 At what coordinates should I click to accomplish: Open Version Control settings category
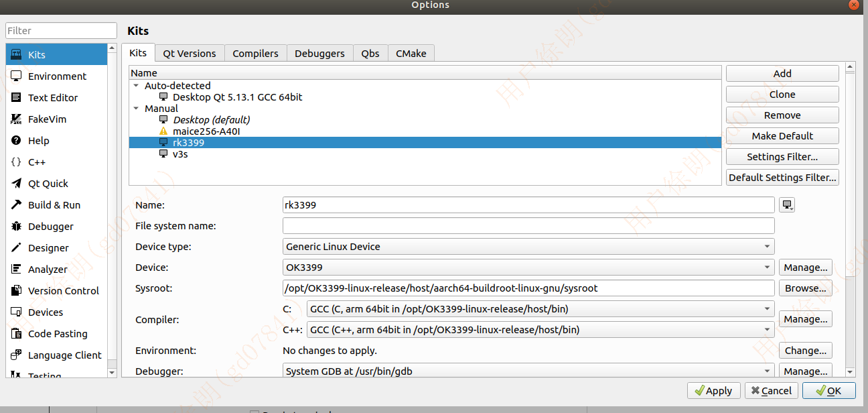(56, 291)
